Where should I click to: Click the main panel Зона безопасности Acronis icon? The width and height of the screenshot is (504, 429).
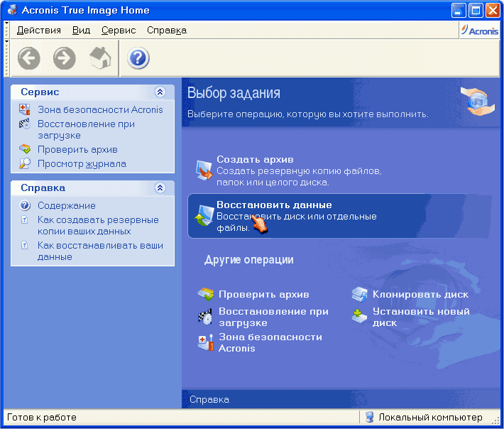coord(206,342)
